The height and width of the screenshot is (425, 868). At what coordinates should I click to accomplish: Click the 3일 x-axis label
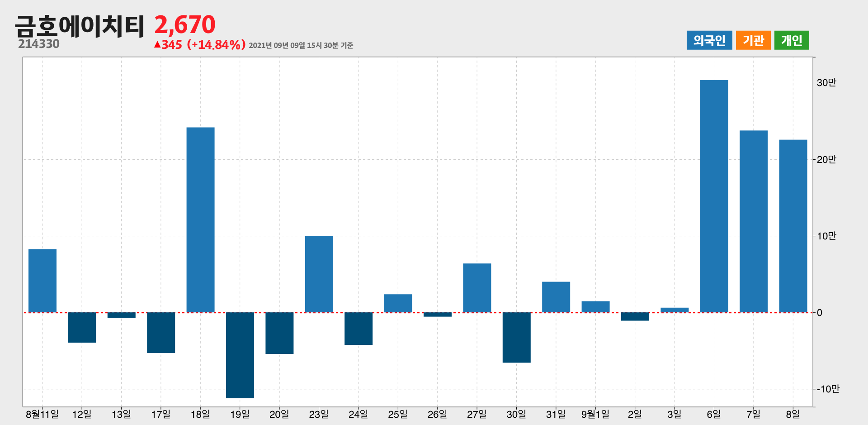tap(675, 414)
